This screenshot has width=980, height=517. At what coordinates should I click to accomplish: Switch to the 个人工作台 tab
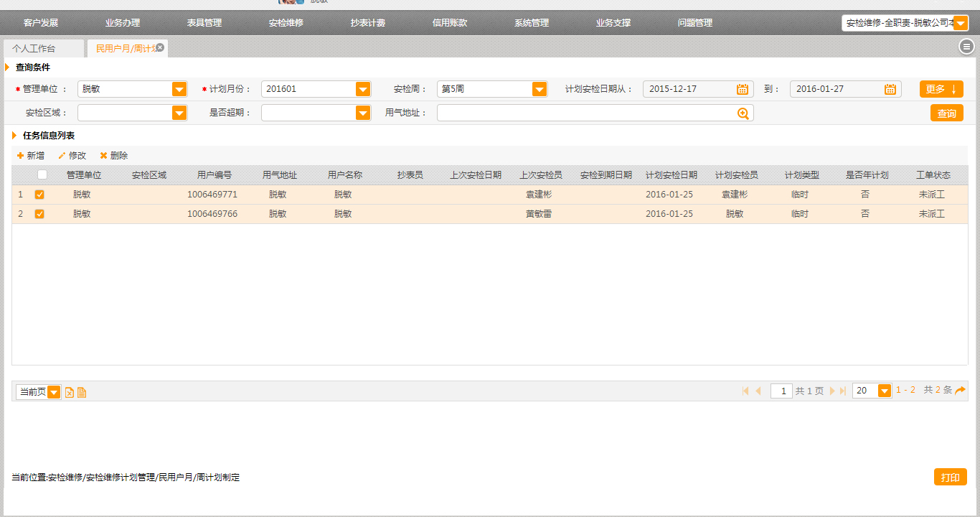pos(34,49)
